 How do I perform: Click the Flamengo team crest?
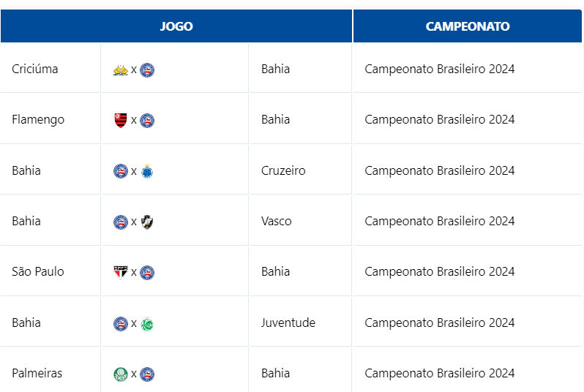(x=121, y=121)
